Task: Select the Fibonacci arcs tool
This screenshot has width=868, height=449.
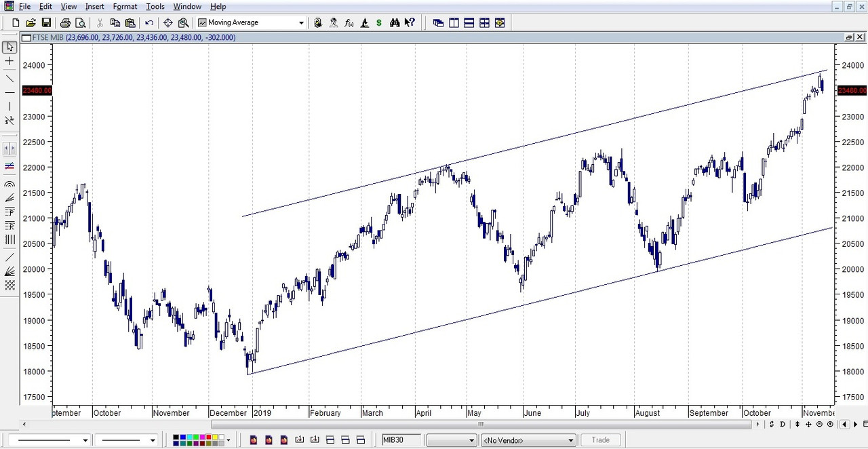Action: click(9, 184)
